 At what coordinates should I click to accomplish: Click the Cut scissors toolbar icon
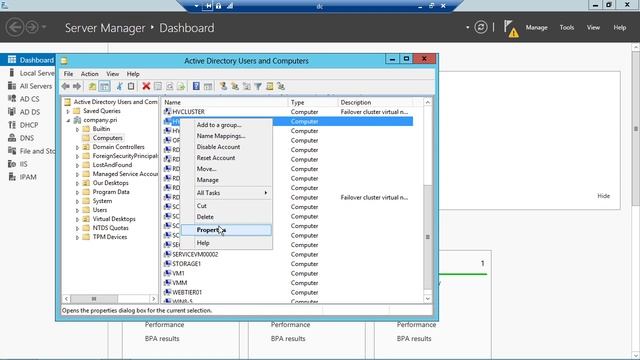119,86
